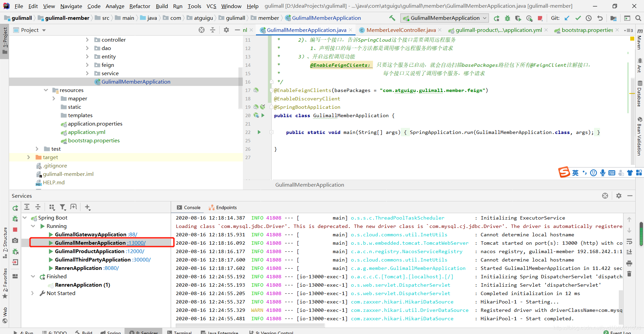
Task: Stop the running app with red square
Action: (x=540, y=18)
